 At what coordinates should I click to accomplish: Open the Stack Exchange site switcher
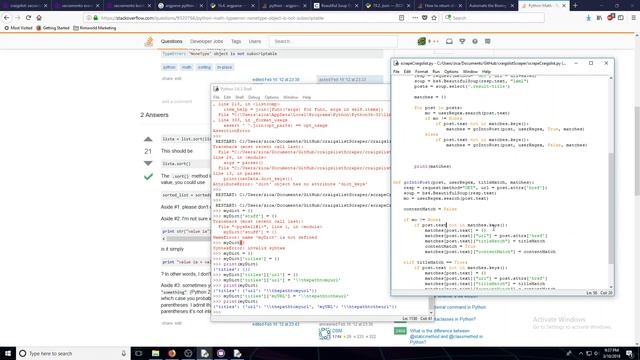point(487,41)
